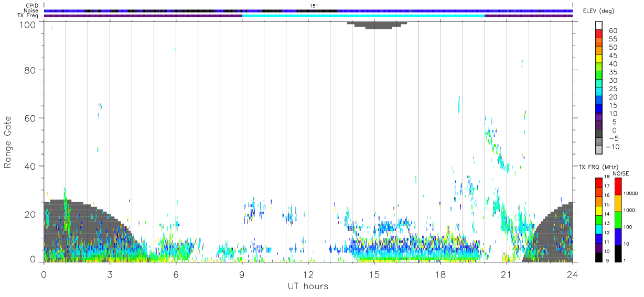This screenshot has height=297, width=644.
Task: Click the 20 tick on the Range Gate axis
Action: coord(30,214)
